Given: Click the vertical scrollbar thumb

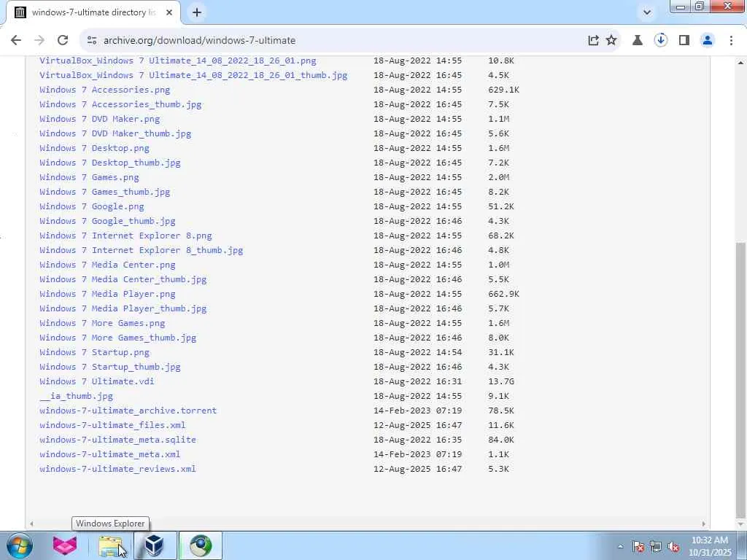Looking at the screenshot, I should coord(741,380).
